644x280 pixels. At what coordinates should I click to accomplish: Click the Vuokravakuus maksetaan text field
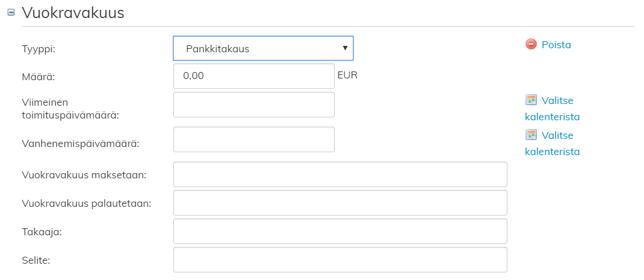tap(340, 174)
